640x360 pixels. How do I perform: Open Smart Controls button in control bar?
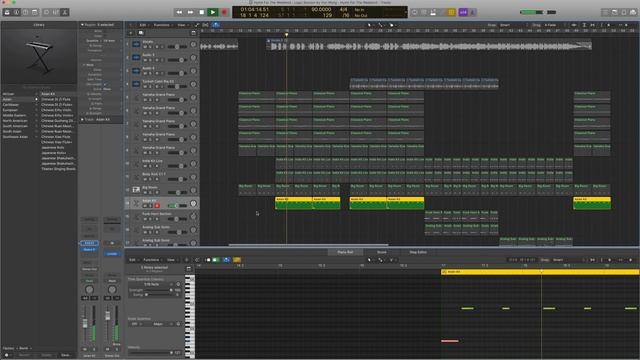pos(46,12)
